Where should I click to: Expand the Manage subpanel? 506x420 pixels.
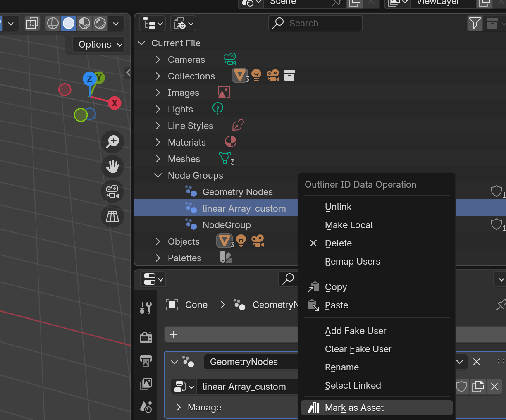pos(179,407)
